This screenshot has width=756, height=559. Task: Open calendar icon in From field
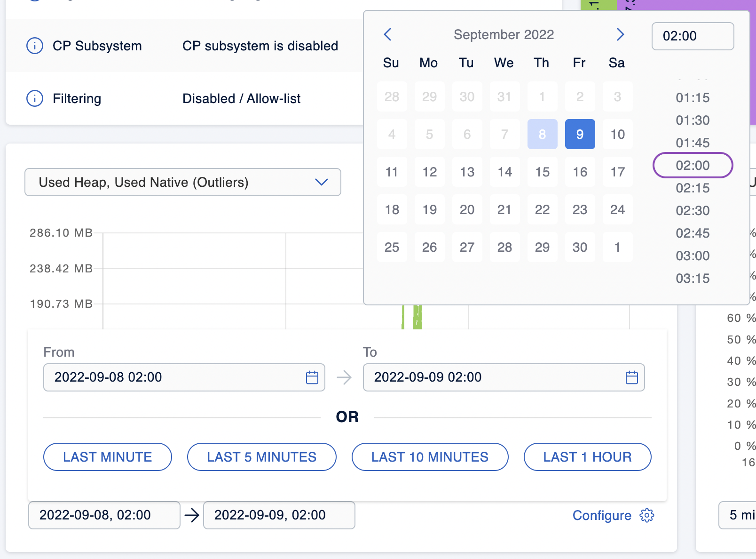pyautogui.click(x=312, y=377)
